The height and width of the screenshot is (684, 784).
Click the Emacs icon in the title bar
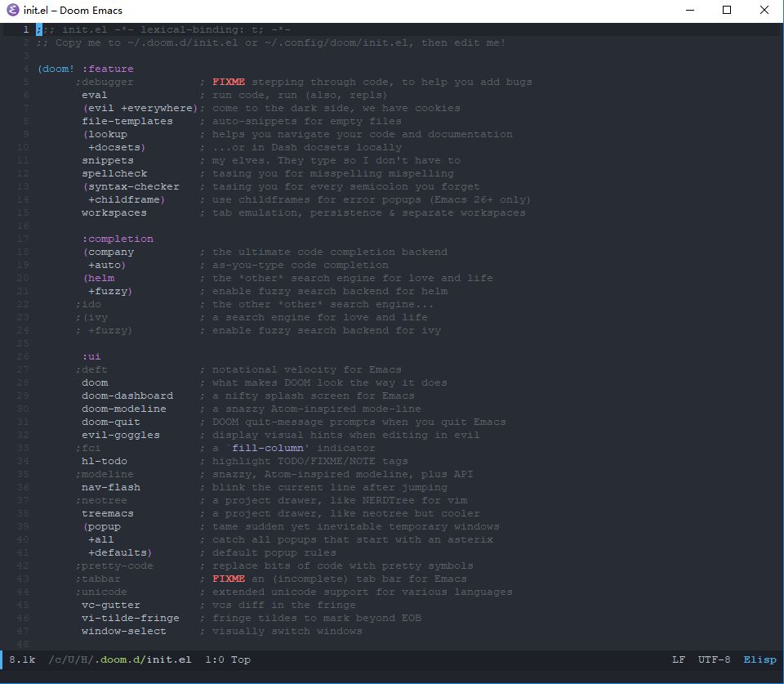click(12, 10)
